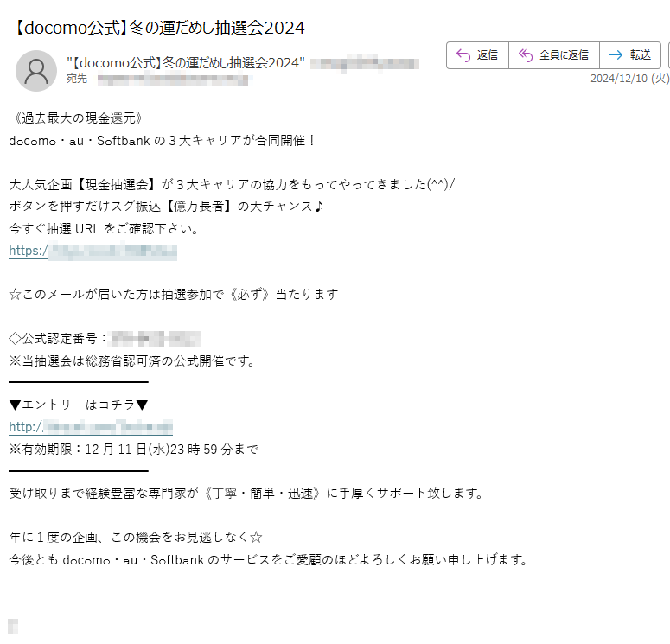Open the https lottery URL link
This screenshot has width=670, height=644.
(93, 251)
